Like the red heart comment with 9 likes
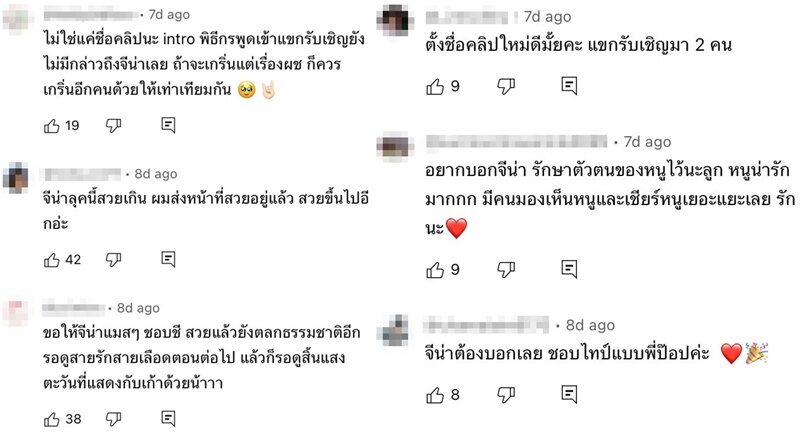 [x=435, y=269]
